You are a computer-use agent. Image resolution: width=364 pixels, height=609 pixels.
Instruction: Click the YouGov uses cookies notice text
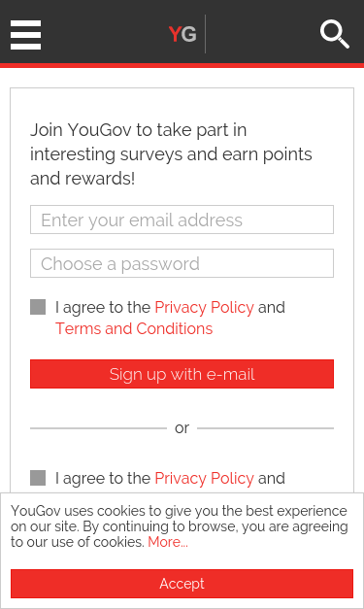point(180,526)
